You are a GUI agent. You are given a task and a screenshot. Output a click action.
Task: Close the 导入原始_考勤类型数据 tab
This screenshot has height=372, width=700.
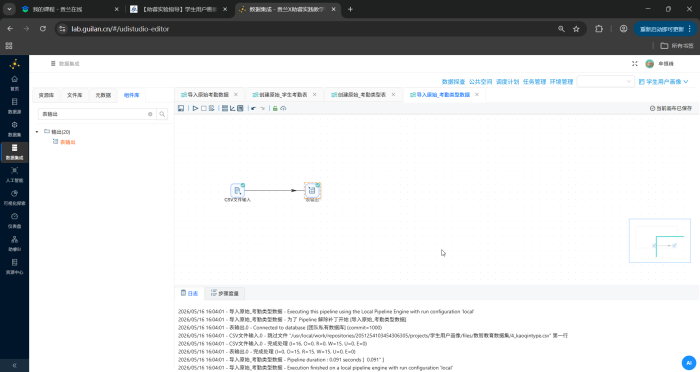(x=477, y=95)
